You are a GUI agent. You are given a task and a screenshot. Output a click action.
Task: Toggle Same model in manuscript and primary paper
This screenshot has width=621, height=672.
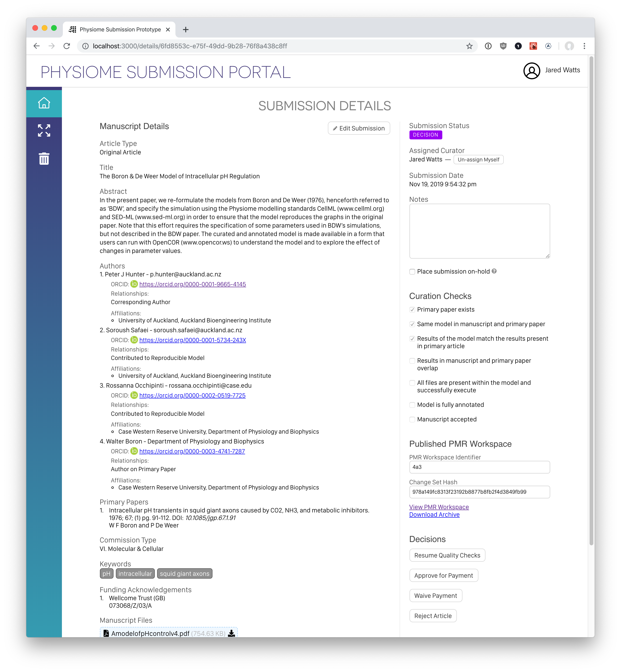[412, 324]
